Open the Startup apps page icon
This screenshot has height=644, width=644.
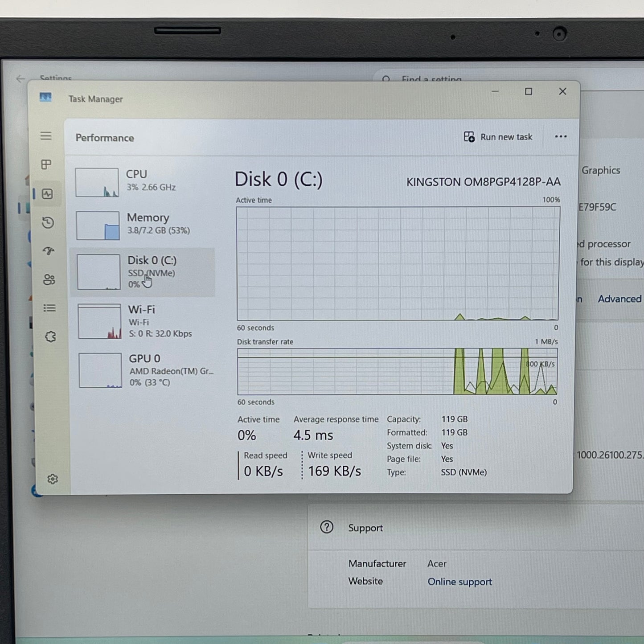[49, 251]
